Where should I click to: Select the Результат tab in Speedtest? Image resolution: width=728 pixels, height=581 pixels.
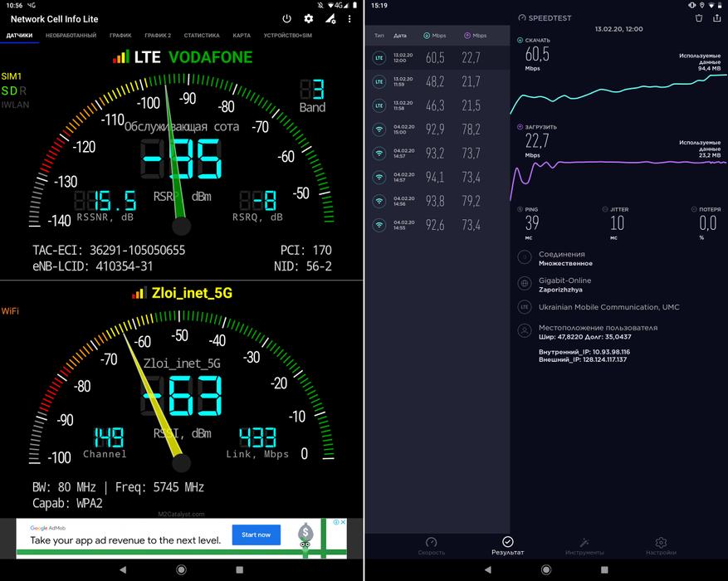click(x=507, y=546)
